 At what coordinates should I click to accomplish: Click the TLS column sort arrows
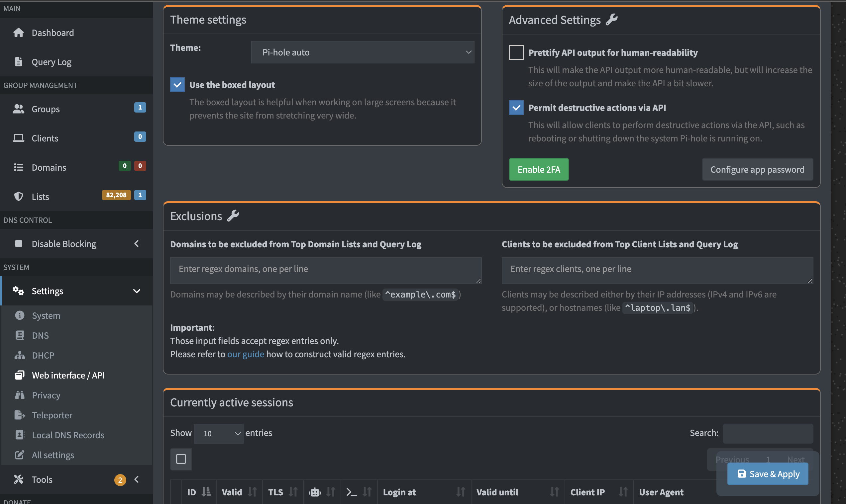293,492
